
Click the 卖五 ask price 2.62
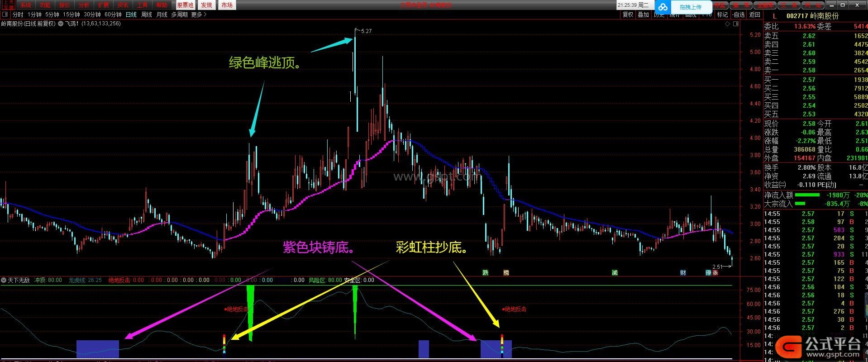click(x=809, y=36)
